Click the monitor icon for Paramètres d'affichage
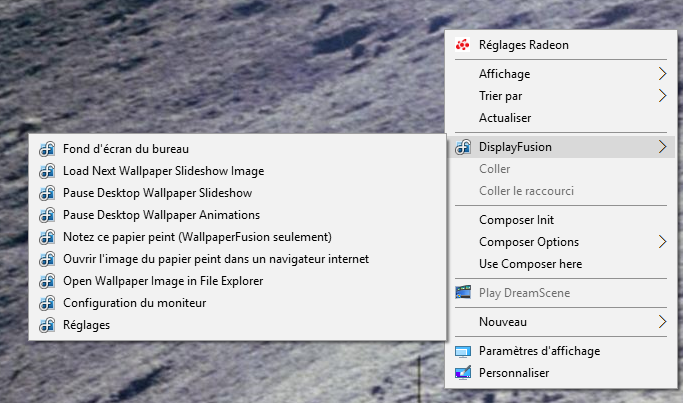683x403 pixels. (462, 351)
